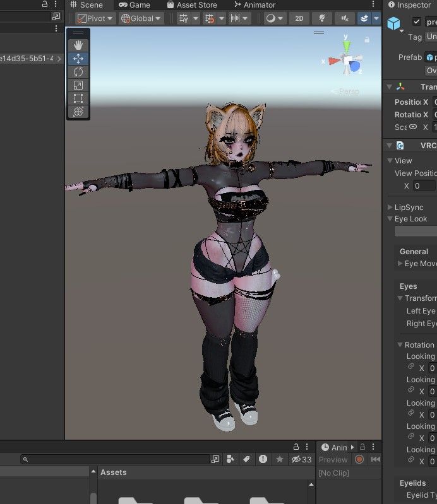Click the red X axis cone on gizmo

point(334,61)
